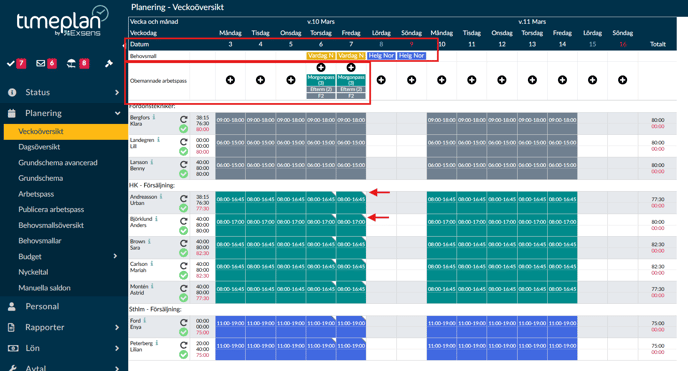Click refresh icon for Brown Sara

click(x=183, y=243)
